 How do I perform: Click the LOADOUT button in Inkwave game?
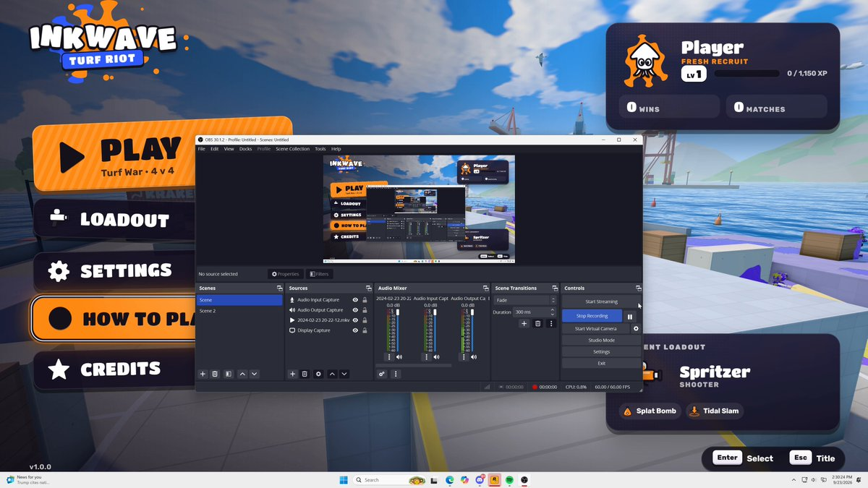(116, 219)
